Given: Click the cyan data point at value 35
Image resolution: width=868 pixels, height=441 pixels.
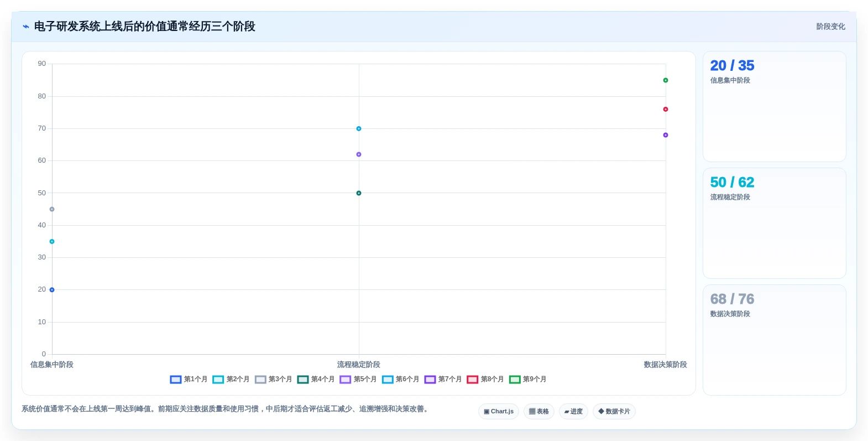Looking at the screenshot, I should (52, 242).
